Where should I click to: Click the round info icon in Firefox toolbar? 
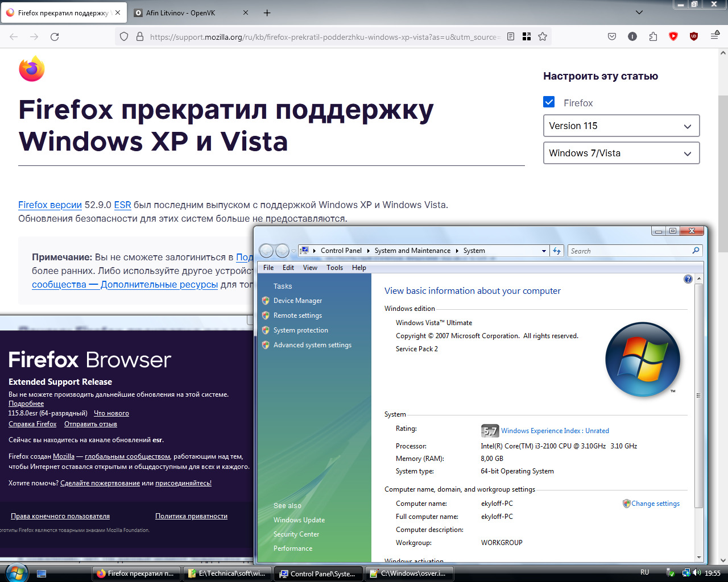coord(632,36)
